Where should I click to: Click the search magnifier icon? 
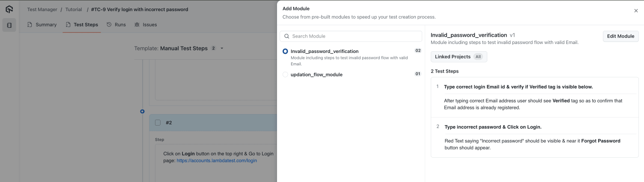coord(287,36)
